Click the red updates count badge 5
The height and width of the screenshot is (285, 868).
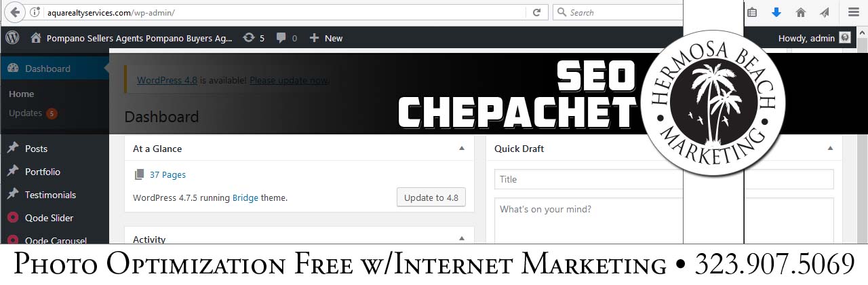(x=52, y=113)
